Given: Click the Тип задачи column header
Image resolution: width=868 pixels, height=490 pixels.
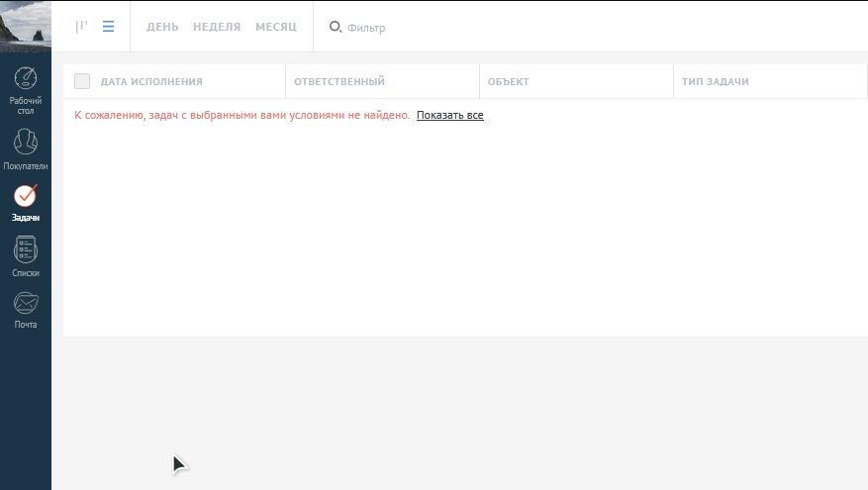Looking at the screenshot, I should tap(716, 82).
